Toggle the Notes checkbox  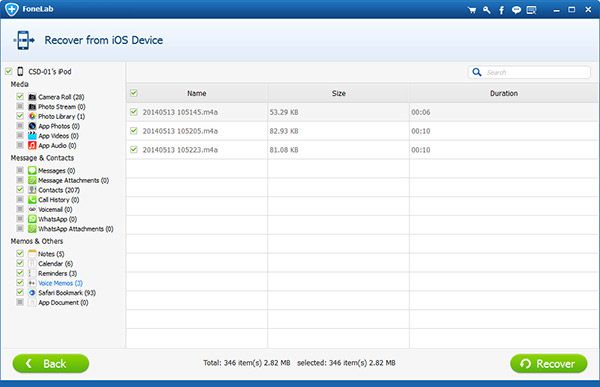click(20, 253)
